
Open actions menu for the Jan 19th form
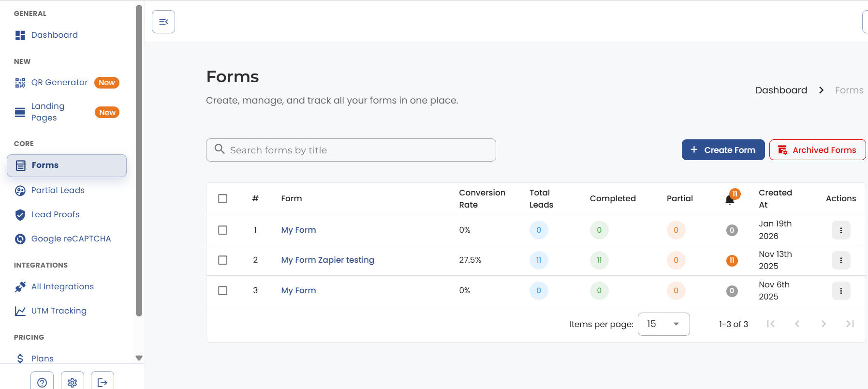pos(841,230)
